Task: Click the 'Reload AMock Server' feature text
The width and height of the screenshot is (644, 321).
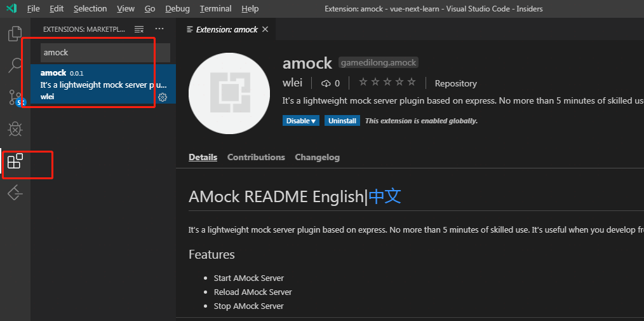Action: [x=253, y=292]
